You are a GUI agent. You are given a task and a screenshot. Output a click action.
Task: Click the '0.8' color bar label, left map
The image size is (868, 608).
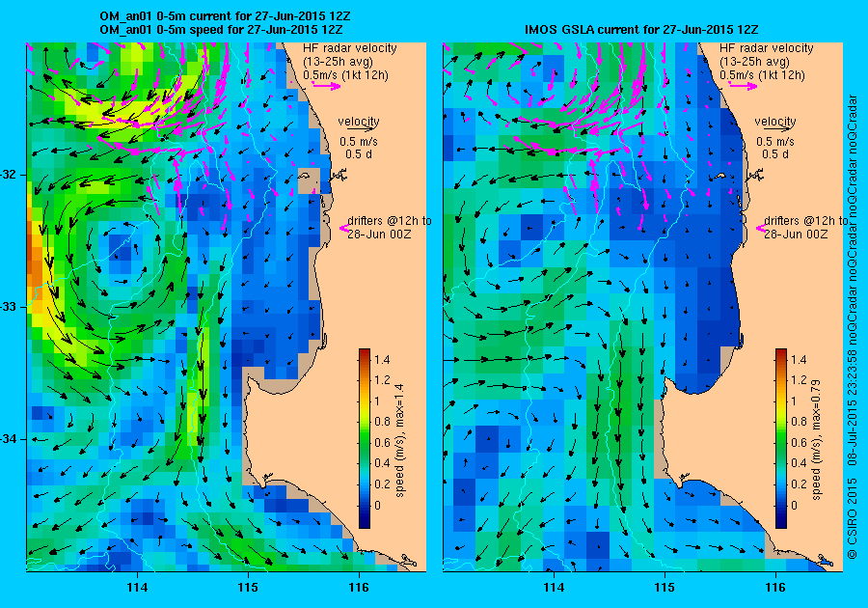382,422
